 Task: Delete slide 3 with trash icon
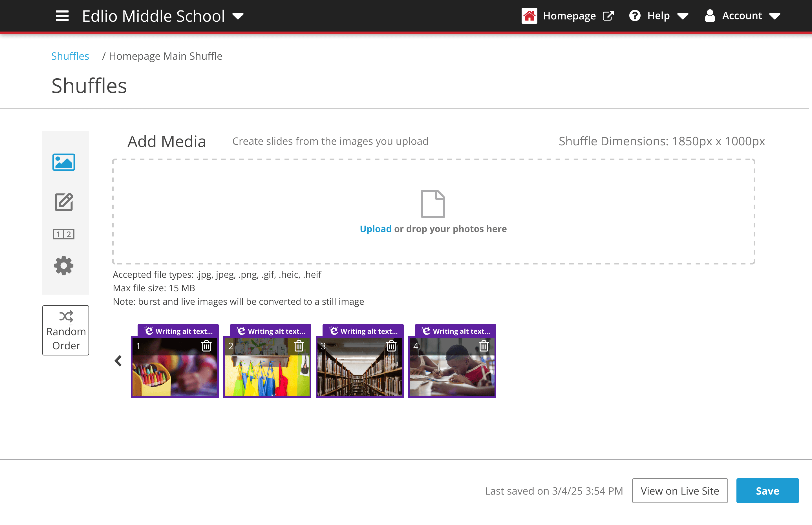[391, 346]
